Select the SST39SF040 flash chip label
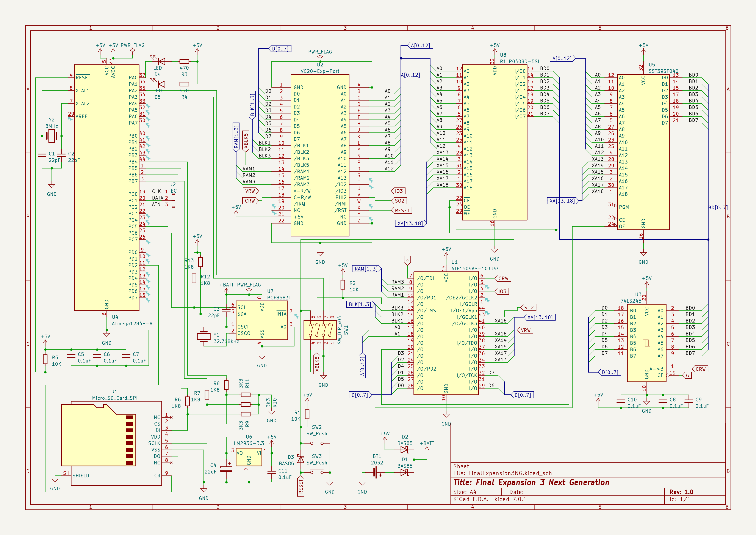The width and height of the screenshot is (756, 535). [664, 71]
